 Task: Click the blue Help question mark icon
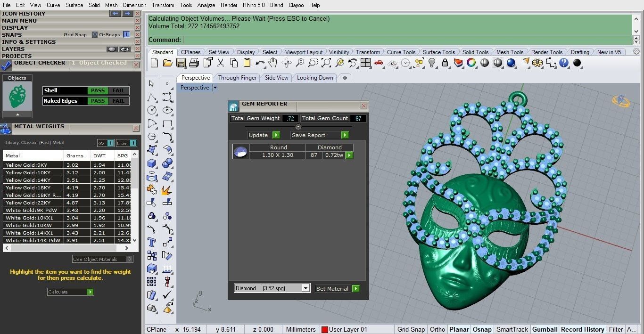(x=564, y=63)
